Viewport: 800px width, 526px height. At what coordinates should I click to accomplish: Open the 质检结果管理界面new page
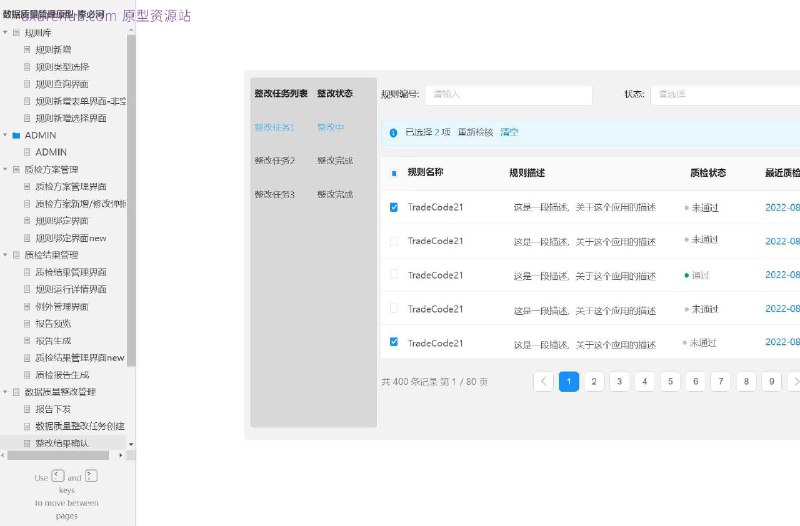pos(80,358)
